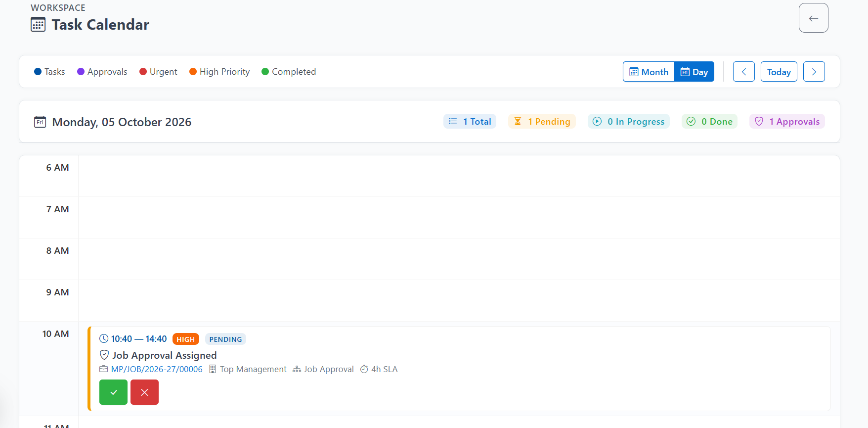868x428 pixels.
Task: Click the green Completed legend dot
Action: [x=265, y=72]
